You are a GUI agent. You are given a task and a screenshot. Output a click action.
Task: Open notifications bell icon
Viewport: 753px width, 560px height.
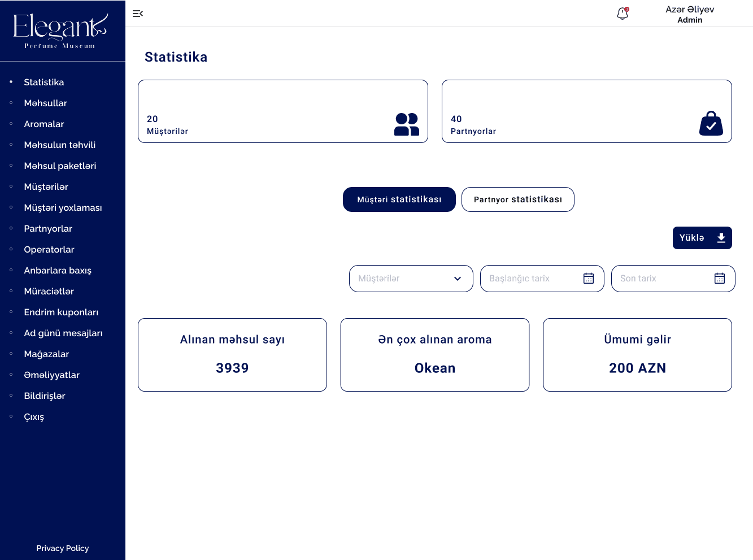click(x=623, y=14)
